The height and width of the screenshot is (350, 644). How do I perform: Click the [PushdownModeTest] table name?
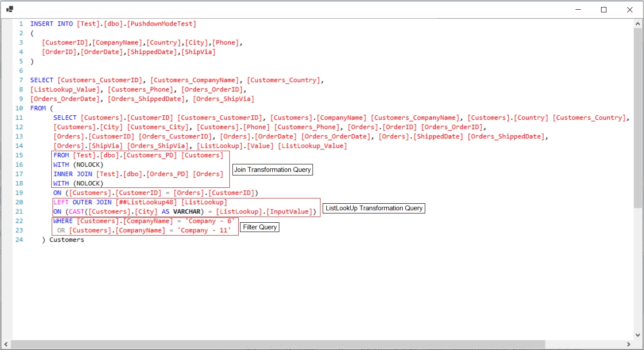click(x=161, y=24)
